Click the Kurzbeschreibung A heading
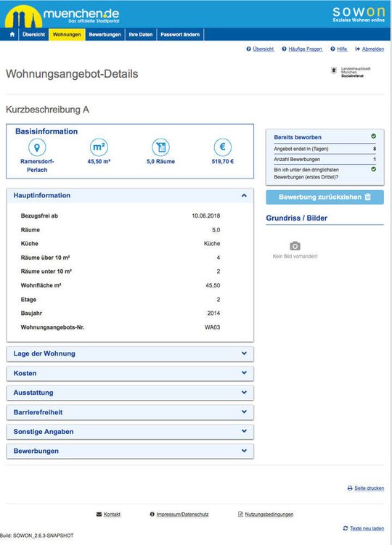This screenshot has height=545, width=392. 47,110
